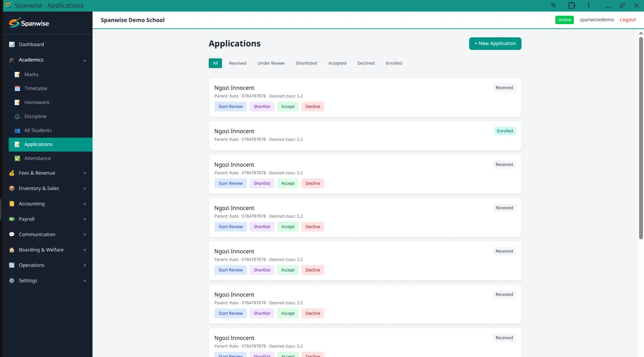Click the Spanwise logo in sidebar
644x357 pixels.
(29, 23)
